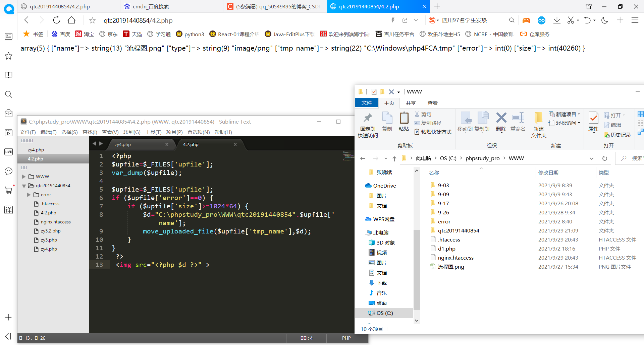Click 历史记录 in Explorer ribbon
Viewport: 644px width, 345px height.
click(x=618, y=135)
